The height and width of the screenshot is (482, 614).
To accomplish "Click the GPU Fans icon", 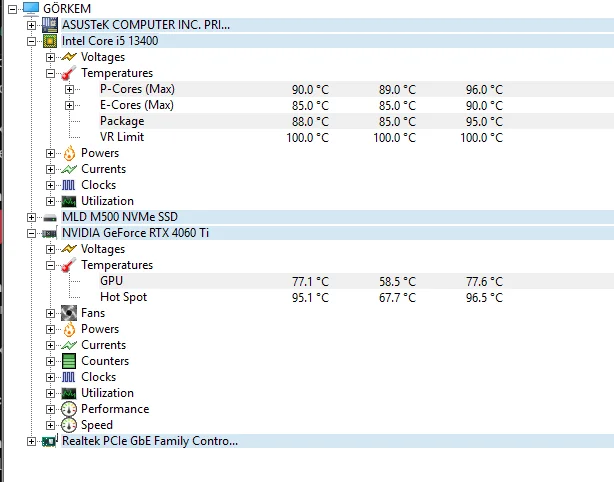I will pos(69,313).
